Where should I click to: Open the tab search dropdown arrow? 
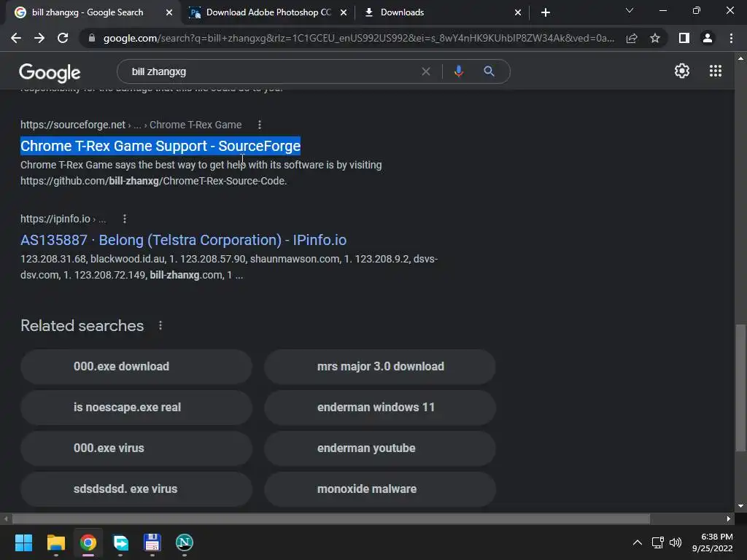click(x=630, y=10)
